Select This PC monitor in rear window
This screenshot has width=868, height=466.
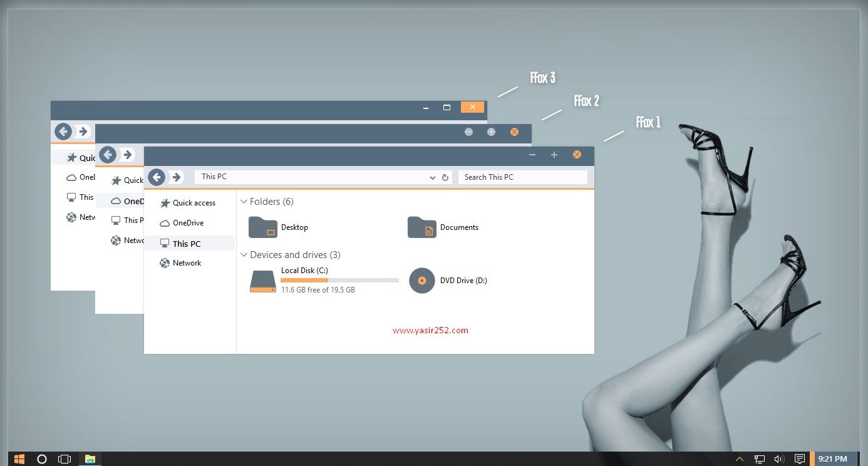(x=71, y=197)
